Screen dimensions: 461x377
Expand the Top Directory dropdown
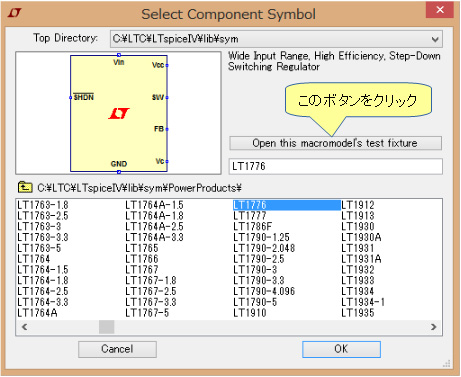(x=435, y=39)
